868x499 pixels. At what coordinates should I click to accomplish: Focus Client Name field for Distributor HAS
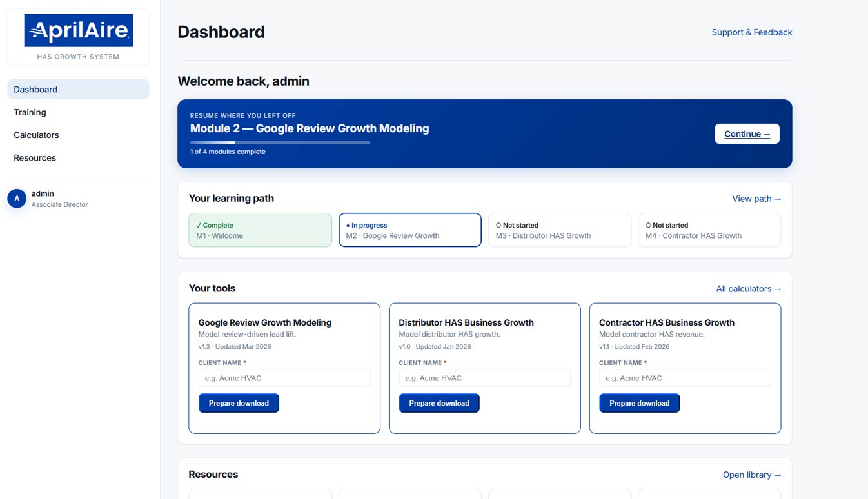485,378
